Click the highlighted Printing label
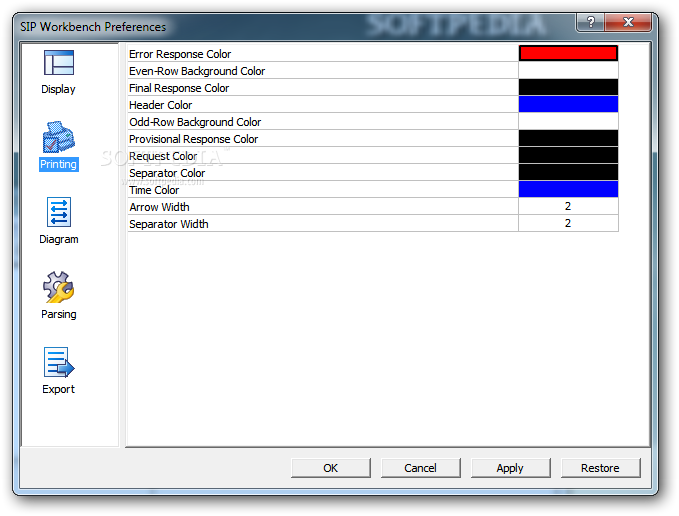The width and height of the screenshot is (679, 516). pyautogui.click(x=58, y=164)
